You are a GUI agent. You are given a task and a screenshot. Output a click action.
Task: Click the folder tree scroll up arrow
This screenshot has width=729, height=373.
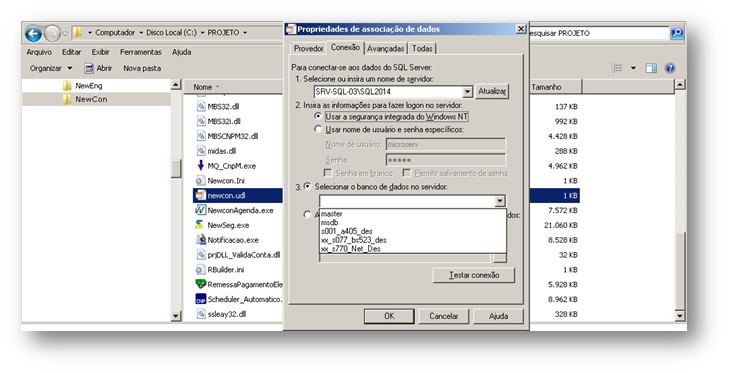tap(176, 85)
